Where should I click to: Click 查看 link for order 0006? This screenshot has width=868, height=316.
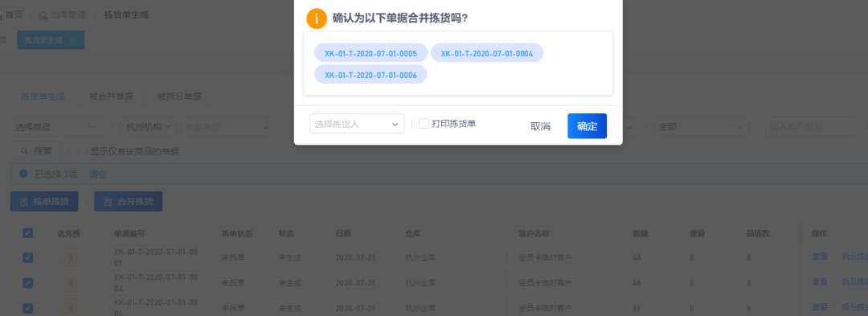[x=820, y=306]
